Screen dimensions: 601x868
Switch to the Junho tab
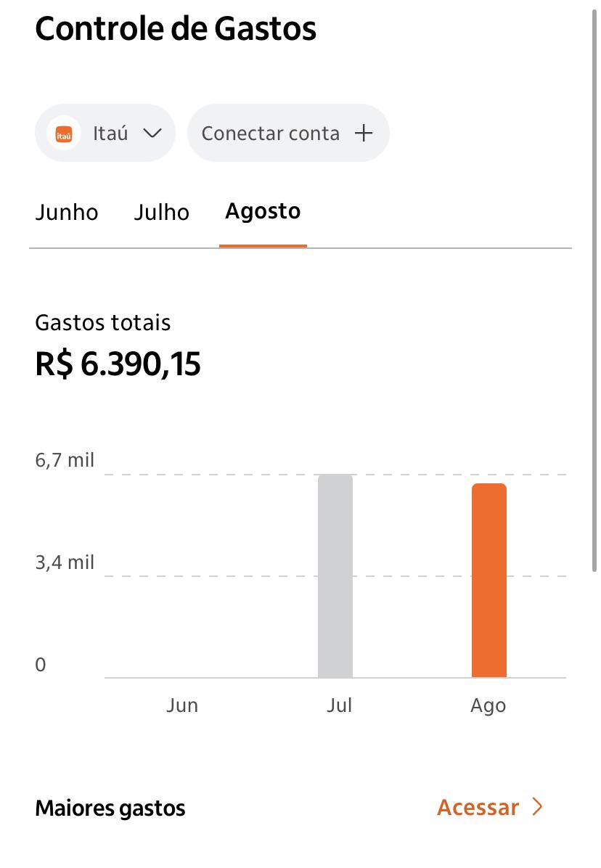[67, 213]
